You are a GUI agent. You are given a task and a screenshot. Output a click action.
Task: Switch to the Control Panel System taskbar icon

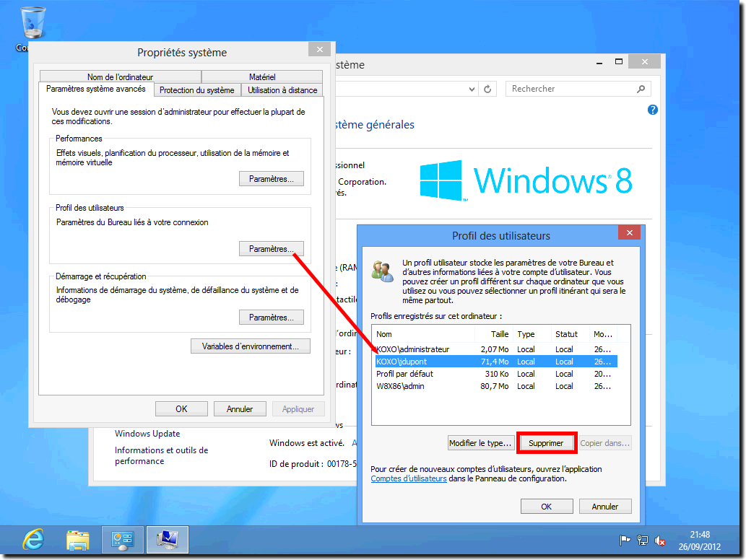point(123,540)
